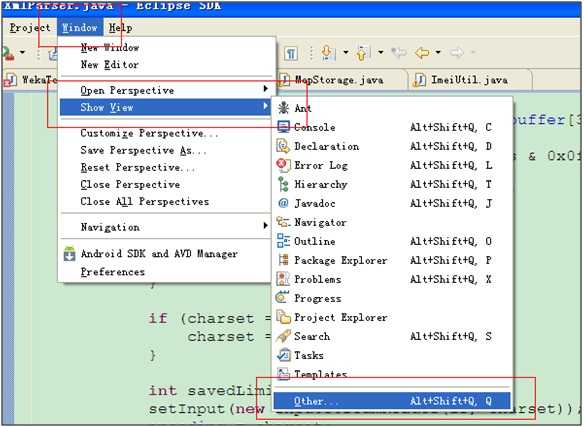Select the Show View menu item
This screenshot has height=427, width=584.
pos(165,107)
